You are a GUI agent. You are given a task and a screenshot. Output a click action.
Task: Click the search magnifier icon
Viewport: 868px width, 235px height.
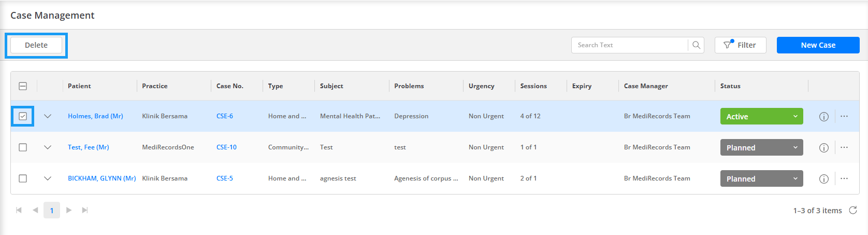tap(696, 45)
